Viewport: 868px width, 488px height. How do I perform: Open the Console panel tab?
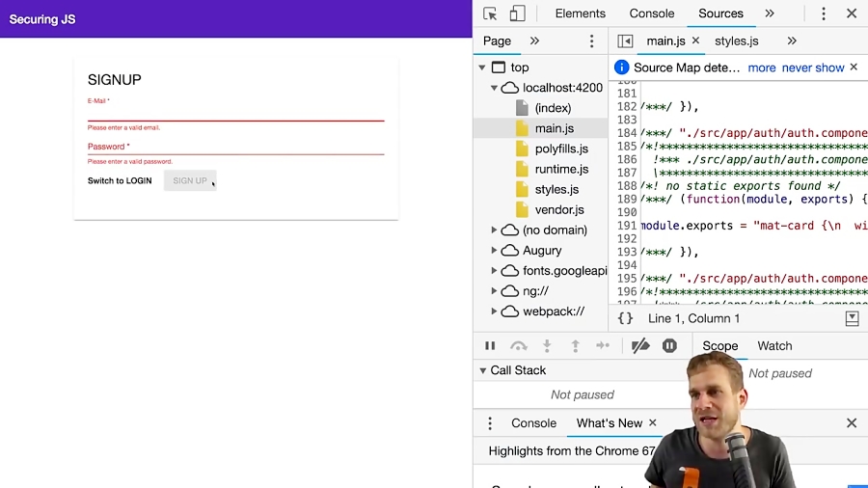click(x=652, y=14)
